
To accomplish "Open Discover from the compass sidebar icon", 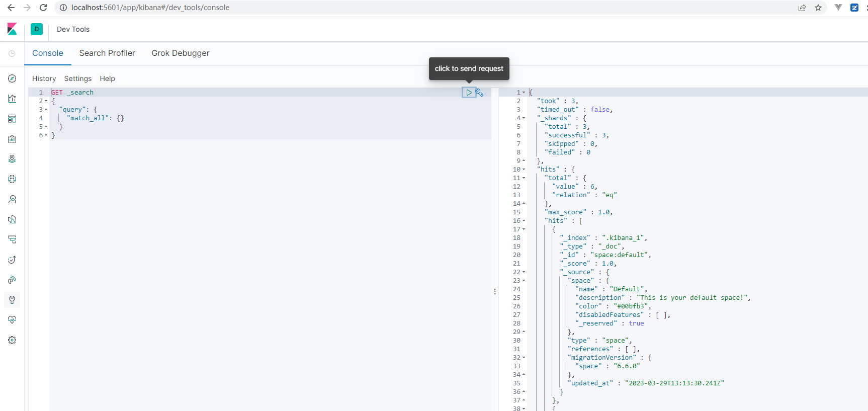I will tap(12, 78).
